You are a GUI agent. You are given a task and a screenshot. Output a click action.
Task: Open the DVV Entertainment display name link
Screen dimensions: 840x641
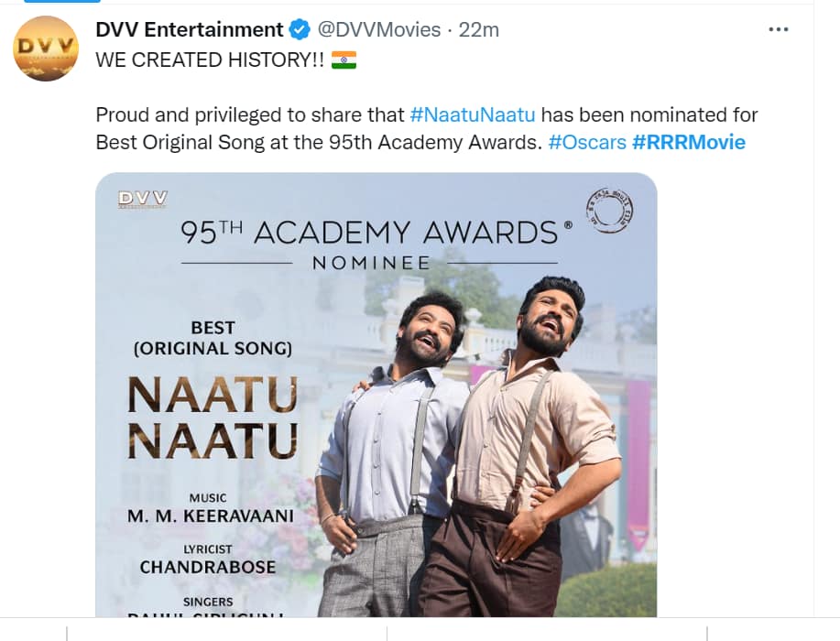189,29
